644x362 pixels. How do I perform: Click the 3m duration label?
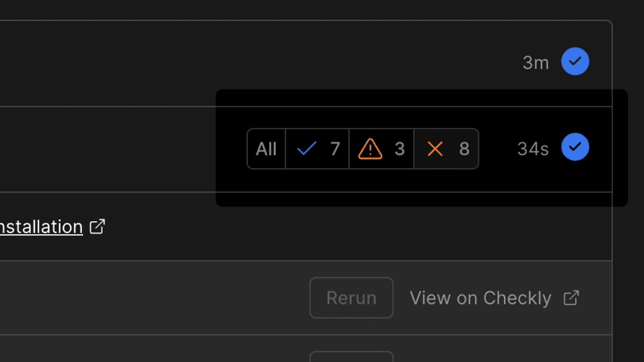(x=536, y=63)
